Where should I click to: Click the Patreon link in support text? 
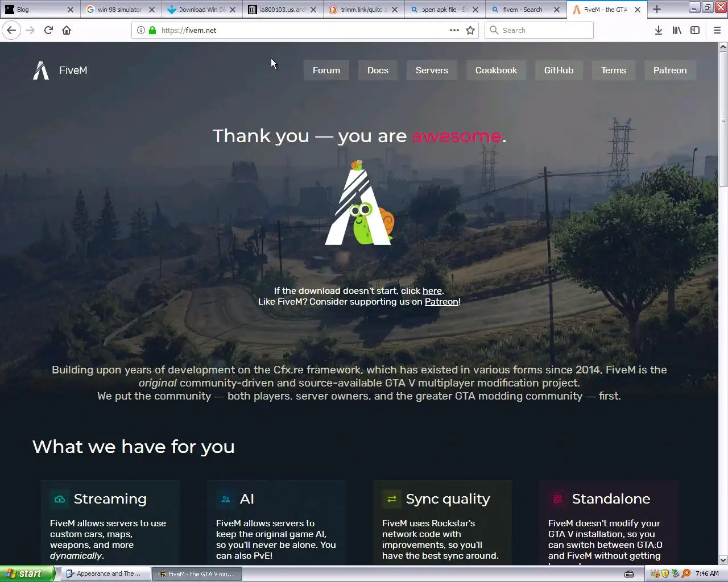441,302
